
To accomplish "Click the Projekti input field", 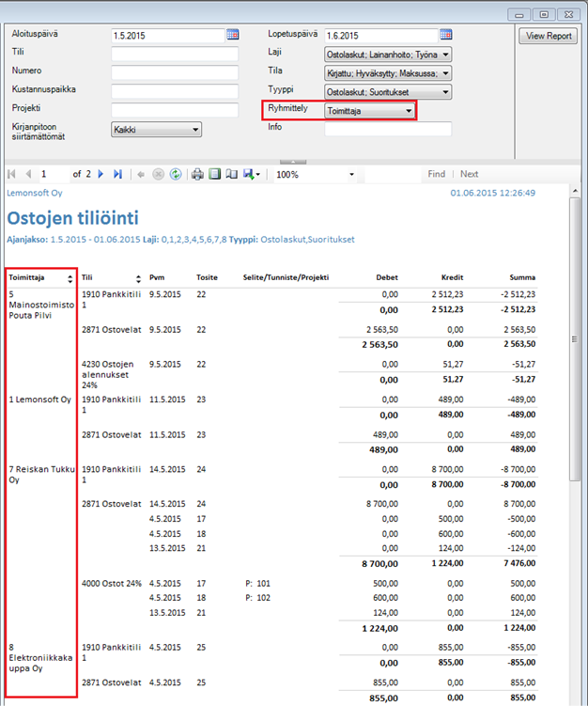I will (x=175, y=110).
